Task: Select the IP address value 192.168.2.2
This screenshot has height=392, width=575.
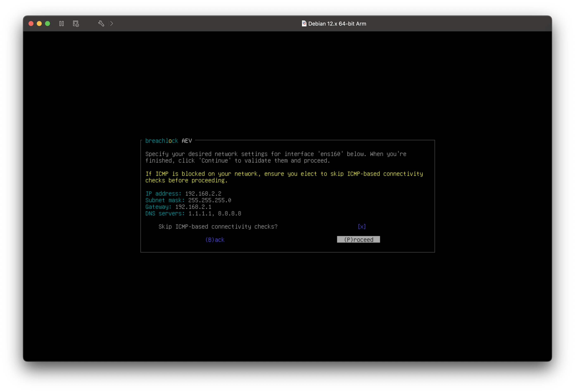Action: pos(203,194)
